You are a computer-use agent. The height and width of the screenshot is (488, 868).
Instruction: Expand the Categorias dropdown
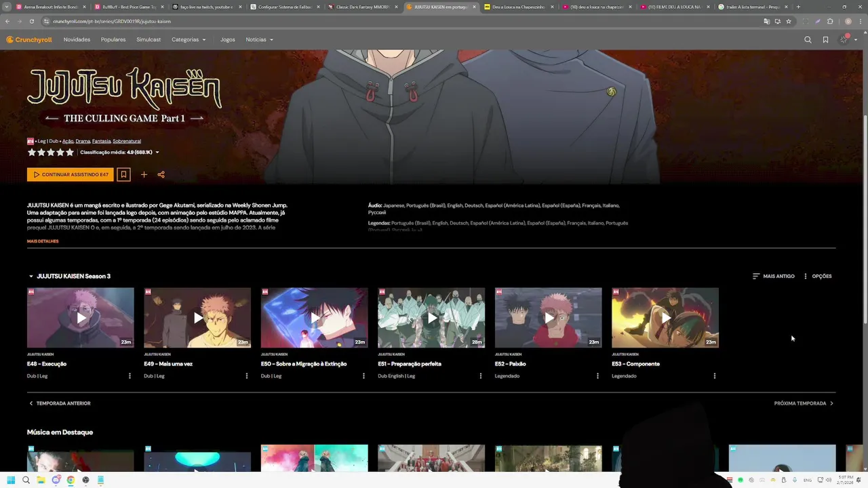click(x=189, y=40)
